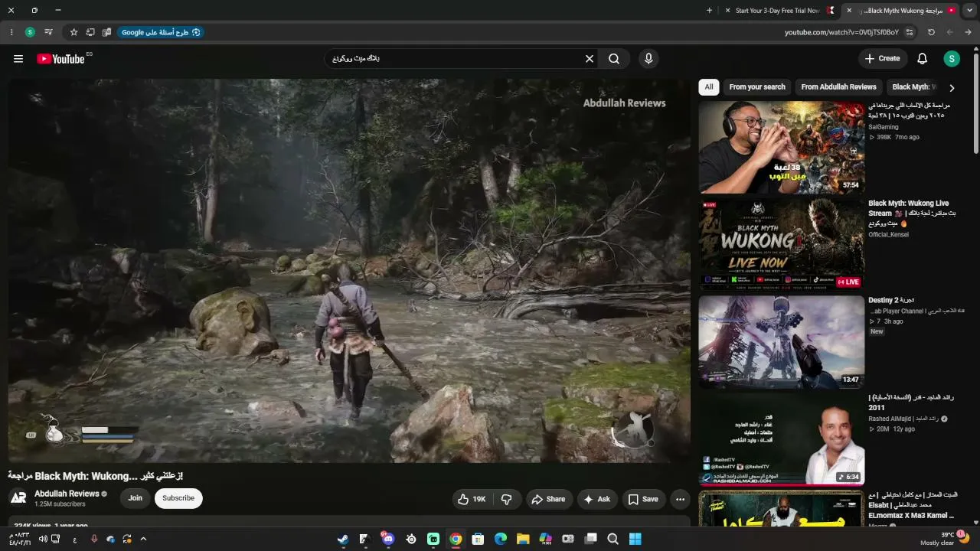Open more actions ellipsis under video

680,499
